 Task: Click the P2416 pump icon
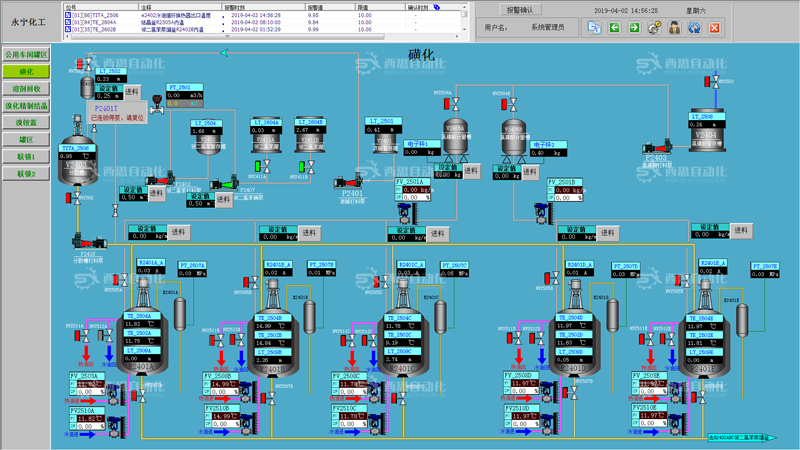(x=90, y=242)
